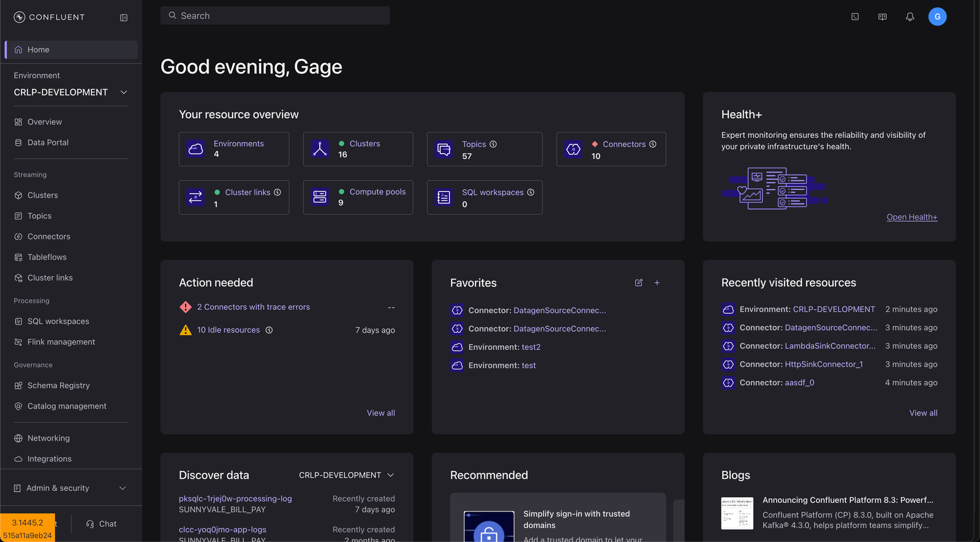980x542 pixels.
Task: Open 10 Idle resources link
Action: click(x=228, y=330)
